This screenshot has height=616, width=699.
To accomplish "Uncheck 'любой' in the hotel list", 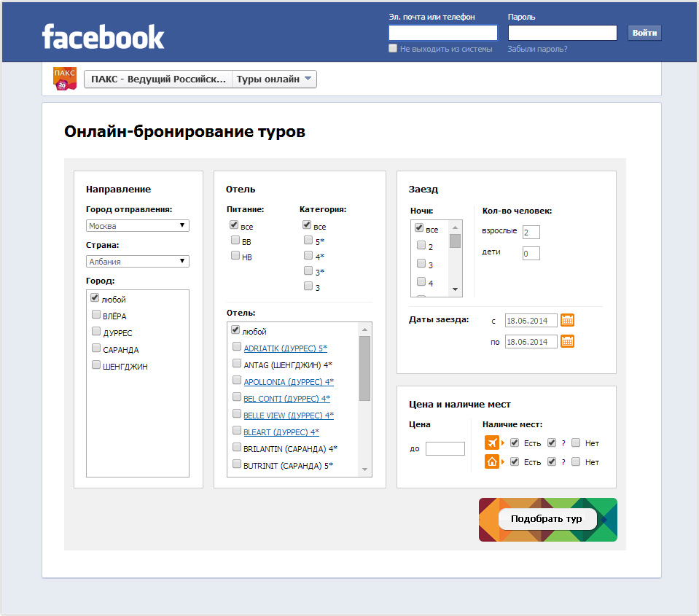I will tap(235, 330).
